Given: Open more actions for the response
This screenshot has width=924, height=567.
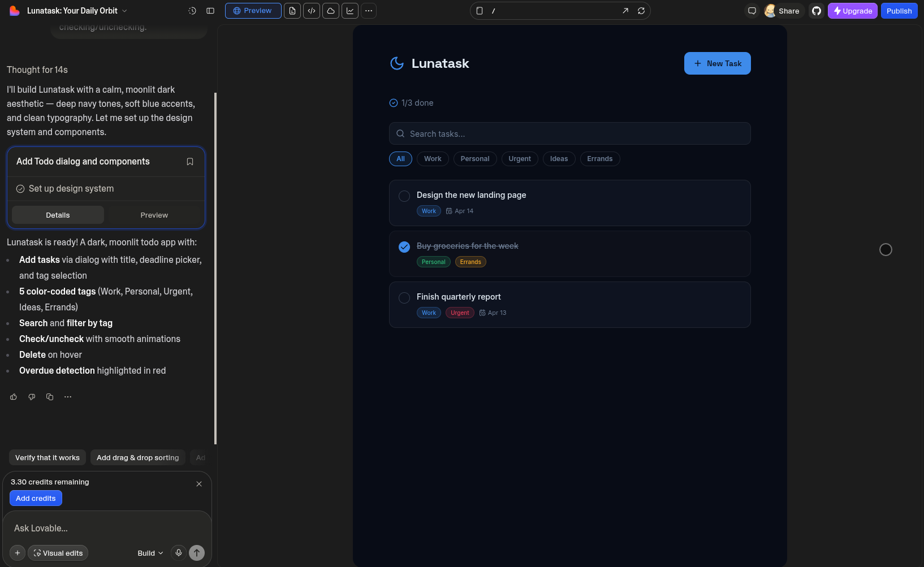Looking at the screenshot, I should coord(68,397).
